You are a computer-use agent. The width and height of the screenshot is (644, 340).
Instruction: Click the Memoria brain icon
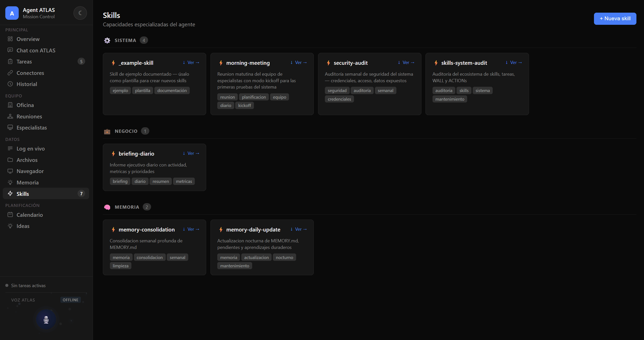pyautogui.click(x=107, y=207)
